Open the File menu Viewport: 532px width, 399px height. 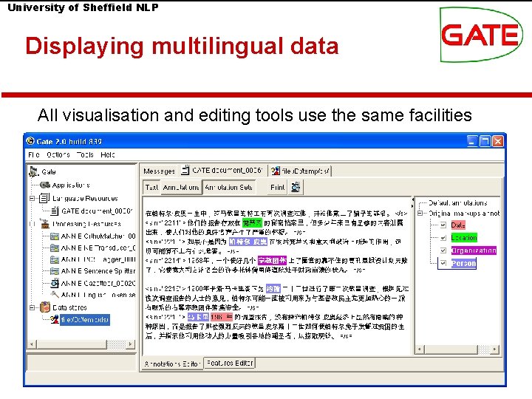(33, 154)
